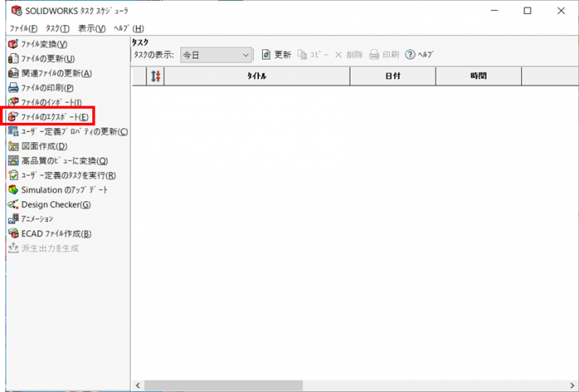Viewport: 579px width, 392px height.
Task: Open the 表示(V) menu
Action: tap(92, 28)
